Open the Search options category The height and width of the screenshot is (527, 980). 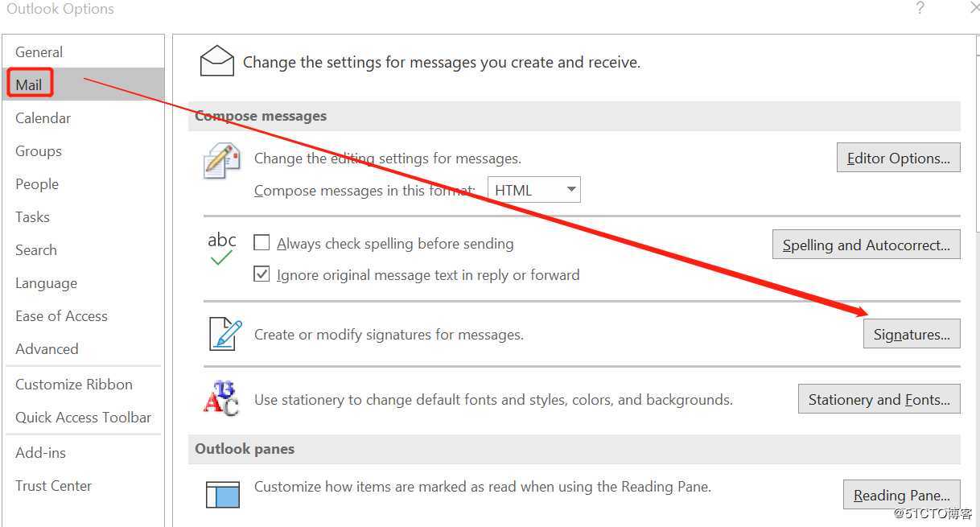[x=84, y=249]
